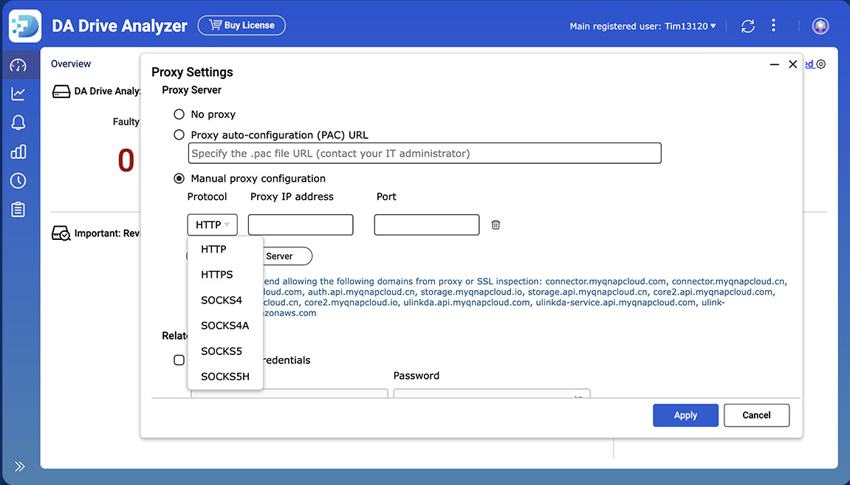
Task: Choose HTTP from protocol list
Action: coord(225,249)
